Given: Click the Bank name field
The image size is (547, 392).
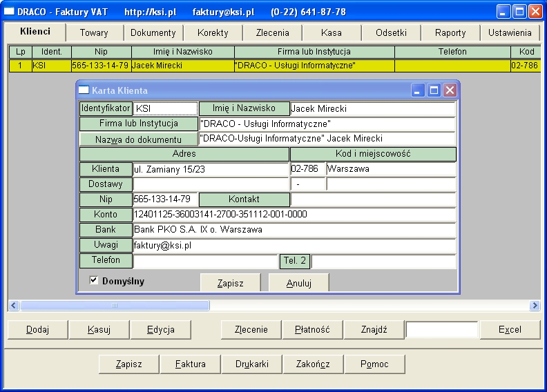Looking at the screenshot, I should click(x=294, y=230).
